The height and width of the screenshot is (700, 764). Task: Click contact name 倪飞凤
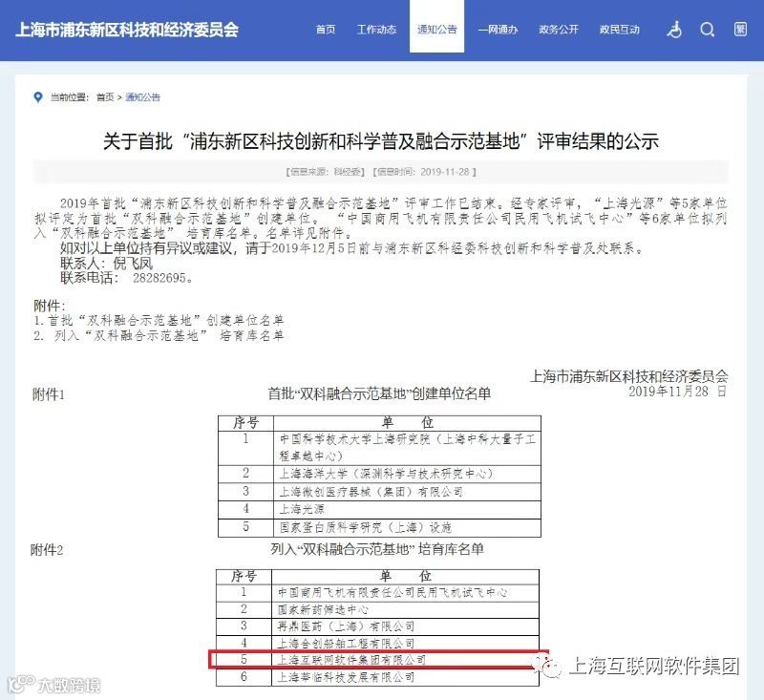[133, 264]
